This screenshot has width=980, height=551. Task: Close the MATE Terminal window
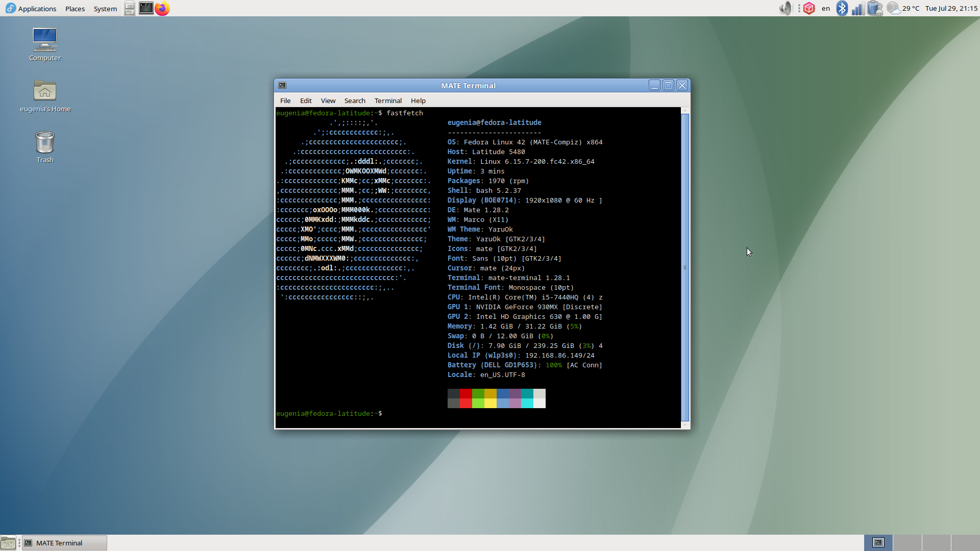[682, 85]
